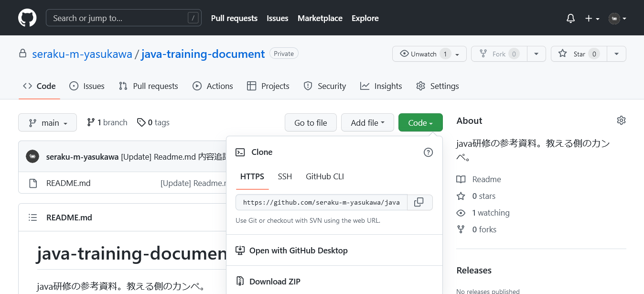Click the GitHub Octocat logo
Screen dimensions: 644x294
pos(27,18)
